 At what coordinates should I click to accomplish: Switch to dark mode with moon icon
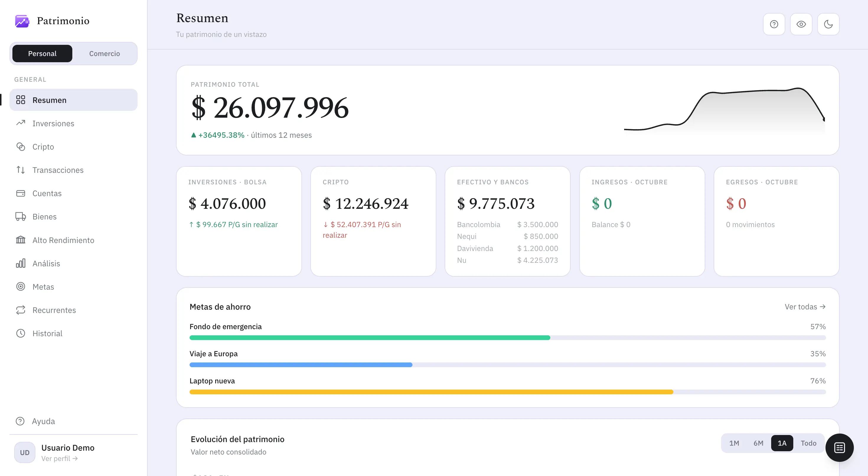(828, 24)
